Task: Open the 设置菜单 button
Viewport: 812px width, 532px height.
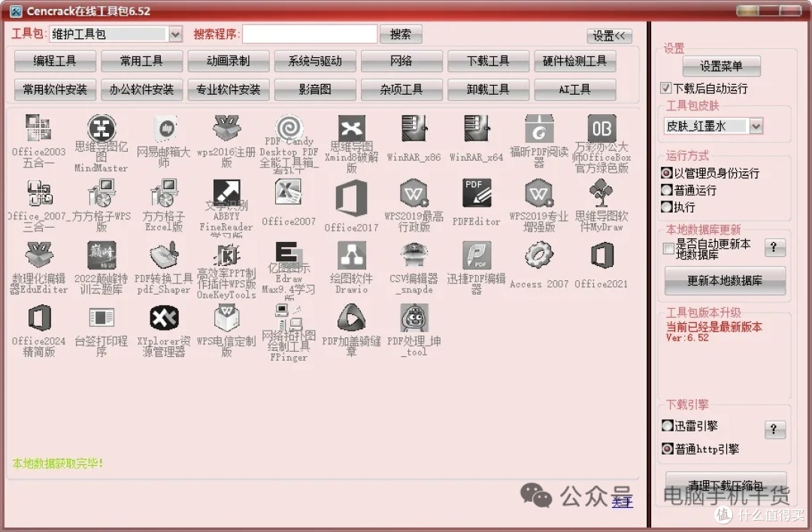Action: pos(721,66)
